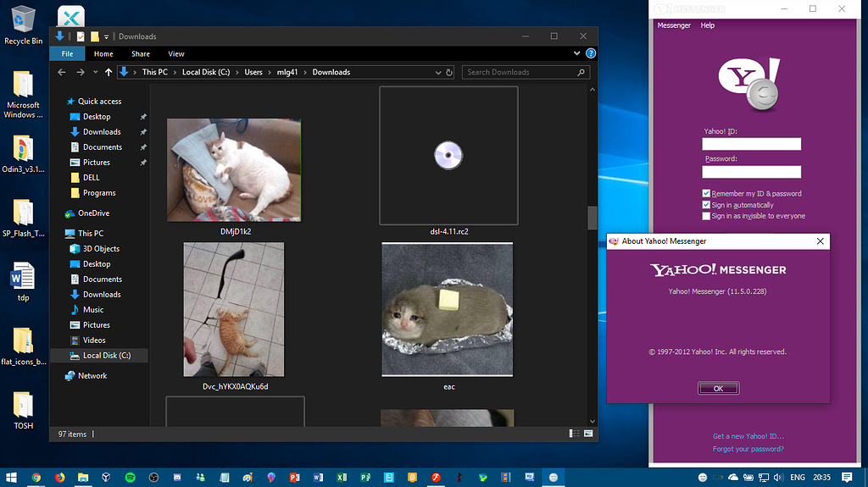Image resolution: width=868 pixels, height=487 pixels.
Task: Switch to large thumbnails view icon in status bar
Action: (588, 434)
